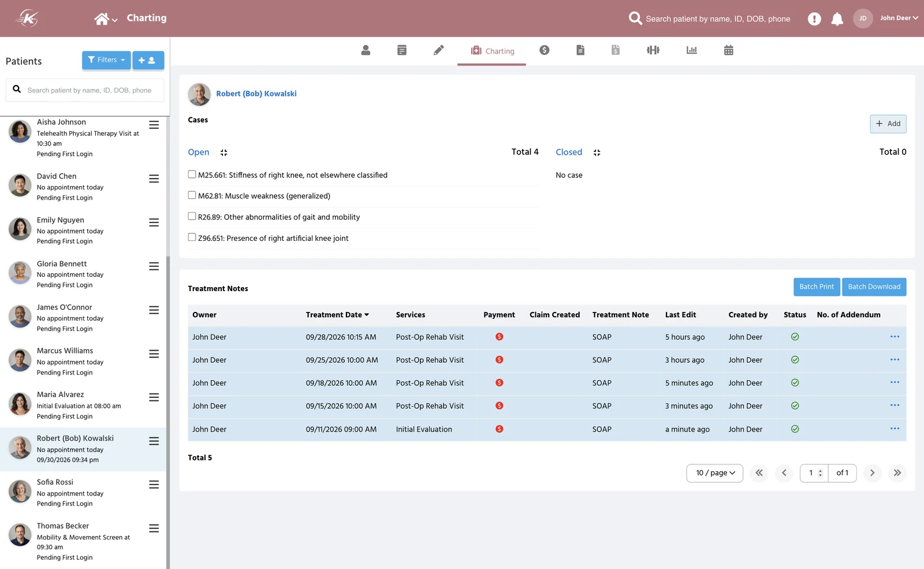The height and width of the screenshot is (569, 924).
Task: Open Robert (Bob) Kowalski name link
Action: (256, 94)
